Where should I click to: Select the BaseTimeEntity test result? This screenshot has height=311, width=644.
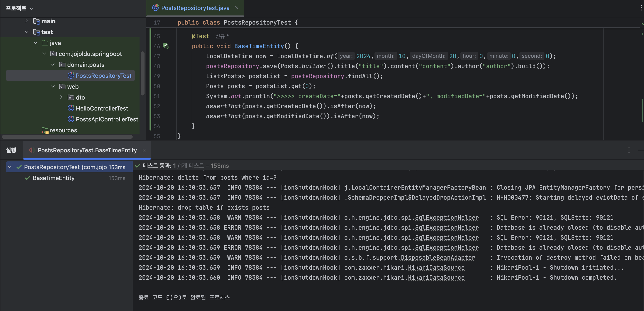(53, 178)
